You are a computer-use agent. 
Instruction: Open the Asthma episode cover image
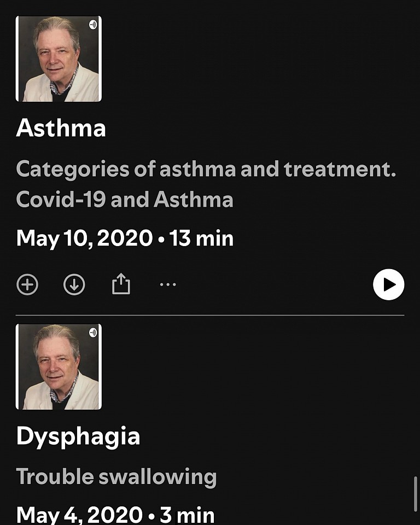point(59,59)
